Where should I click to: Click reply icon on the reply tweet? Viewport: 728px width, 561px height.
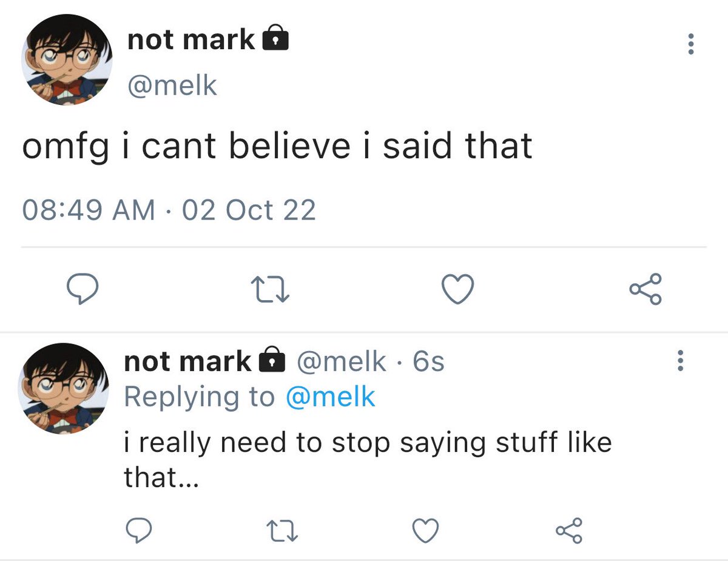point(138,531)
